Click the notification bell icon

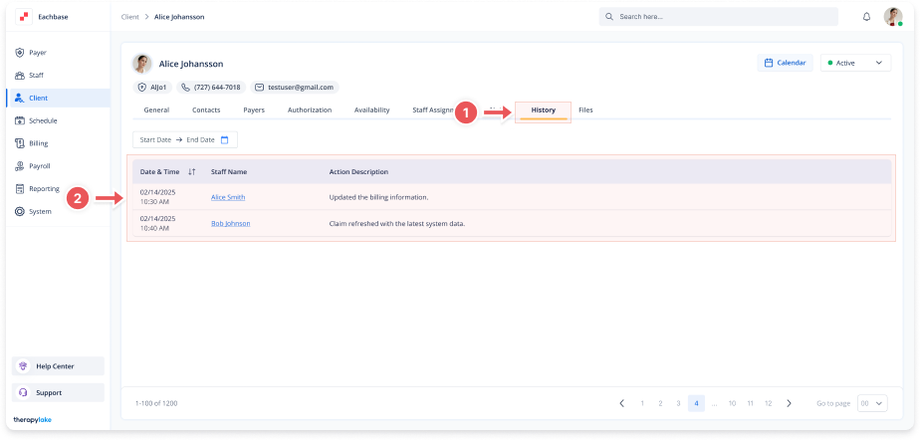[866, 17]
